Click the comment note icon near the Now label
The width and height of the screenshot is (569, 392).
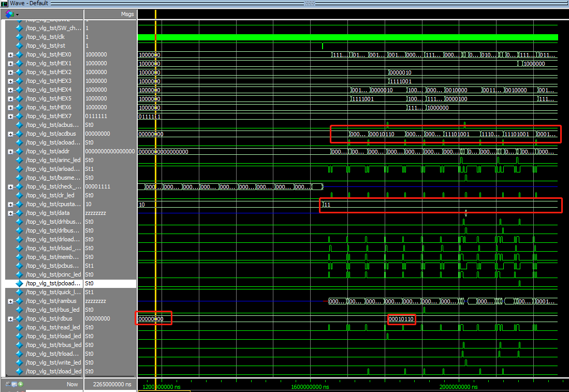pyautogui.click(x=14, y=384)
